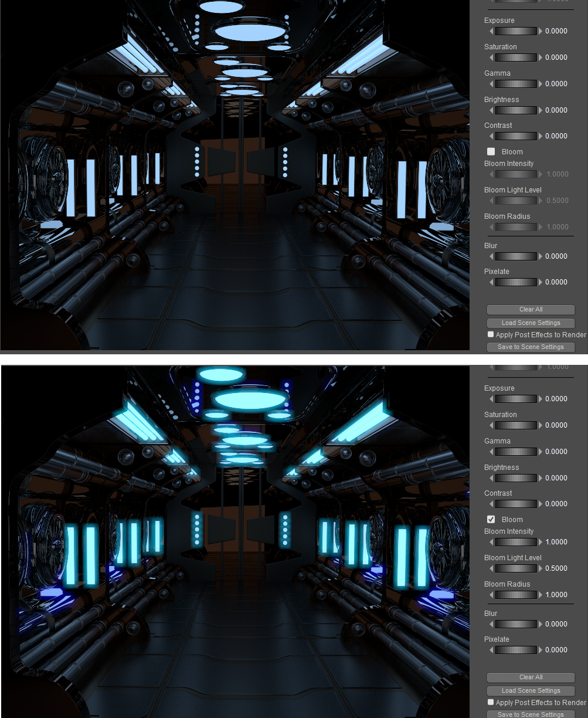Select the Brightness value field in lower panel
This screenshot has height=718, width=588.
coord(556,478)
